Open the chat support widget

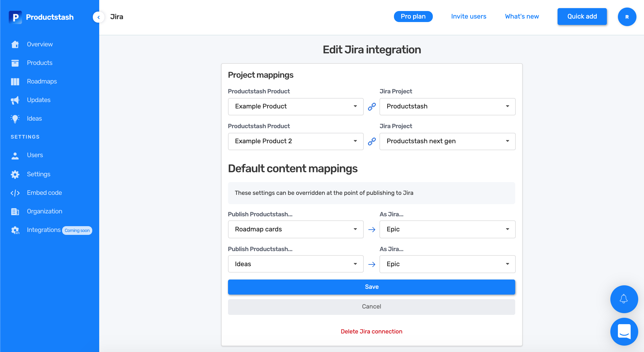[x=624, y=331]
